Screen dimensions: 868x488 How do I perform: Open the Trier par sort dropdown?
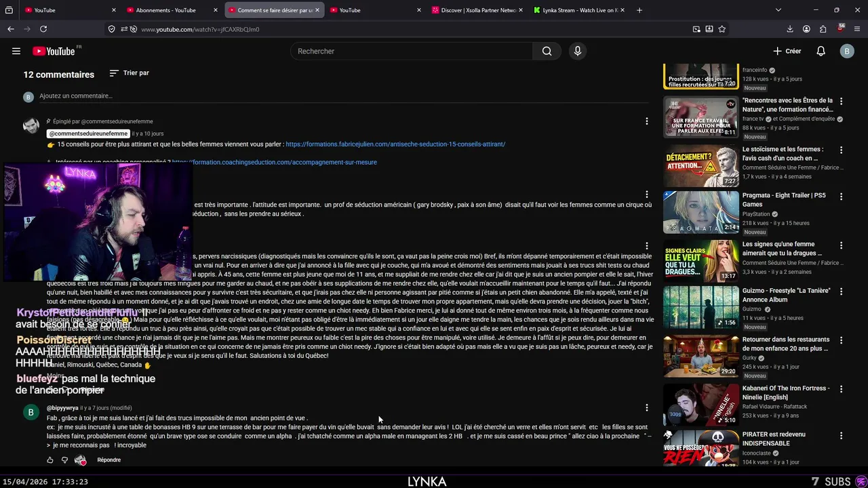(x=129, y=73)
